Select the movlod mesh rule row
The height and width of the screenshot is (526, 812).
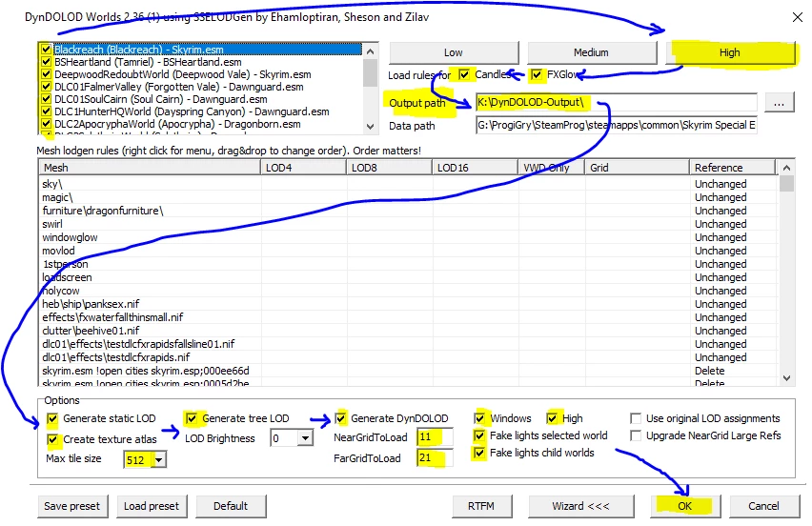(409, 252)
